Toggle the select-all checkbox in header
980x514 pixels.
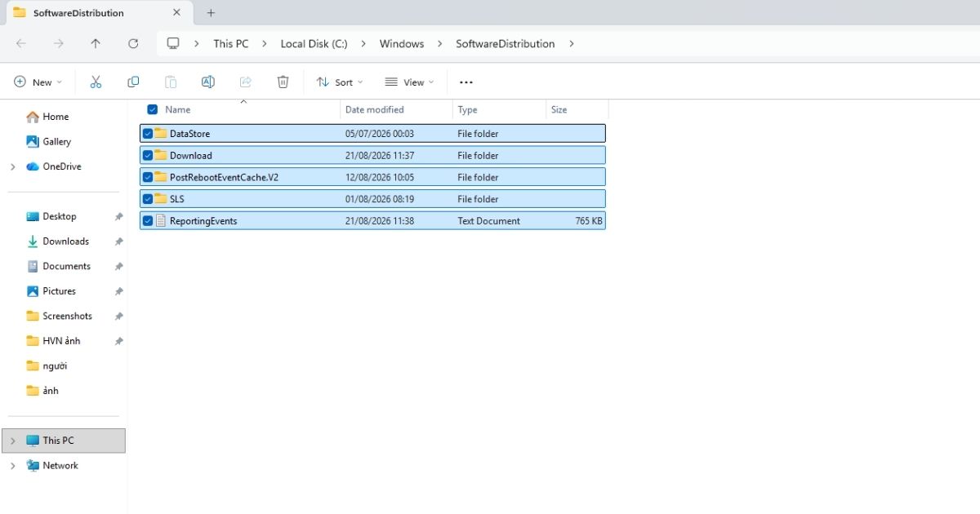click(x=152, y=109)
